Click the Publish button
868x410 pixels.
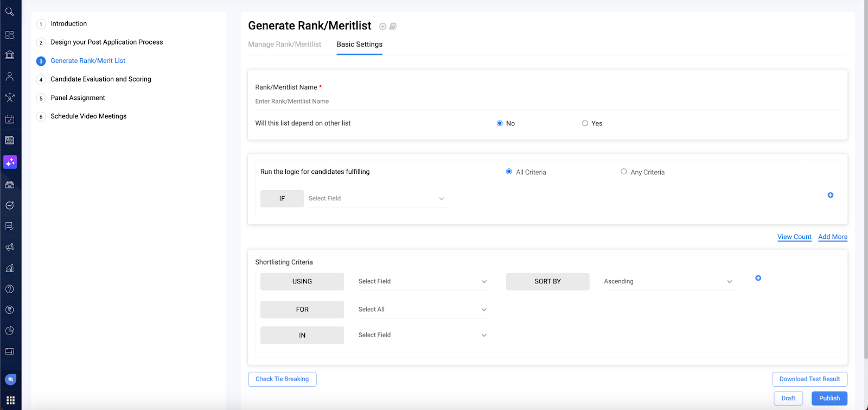click(x=829, y=398)
